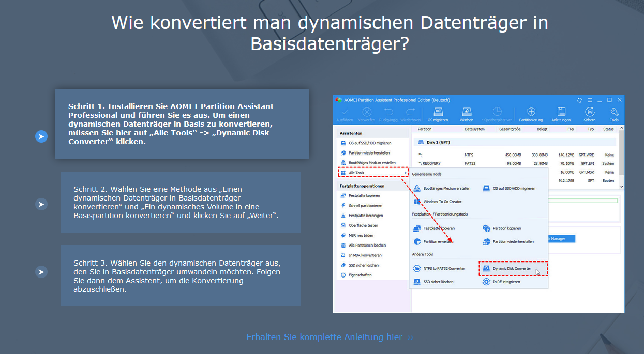Open the Schritt 3 instruction card
The image size is (644, 354).
181,276
